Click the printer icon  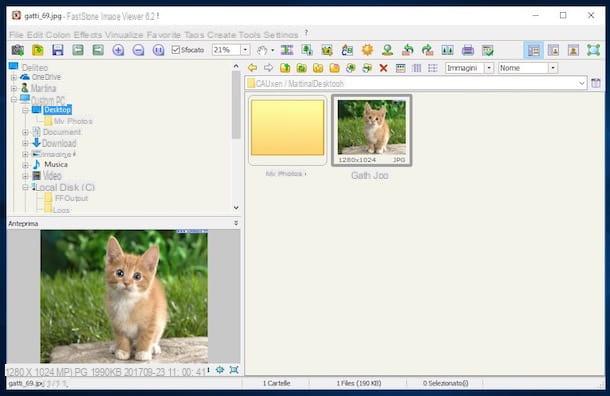tap(468, 50)
